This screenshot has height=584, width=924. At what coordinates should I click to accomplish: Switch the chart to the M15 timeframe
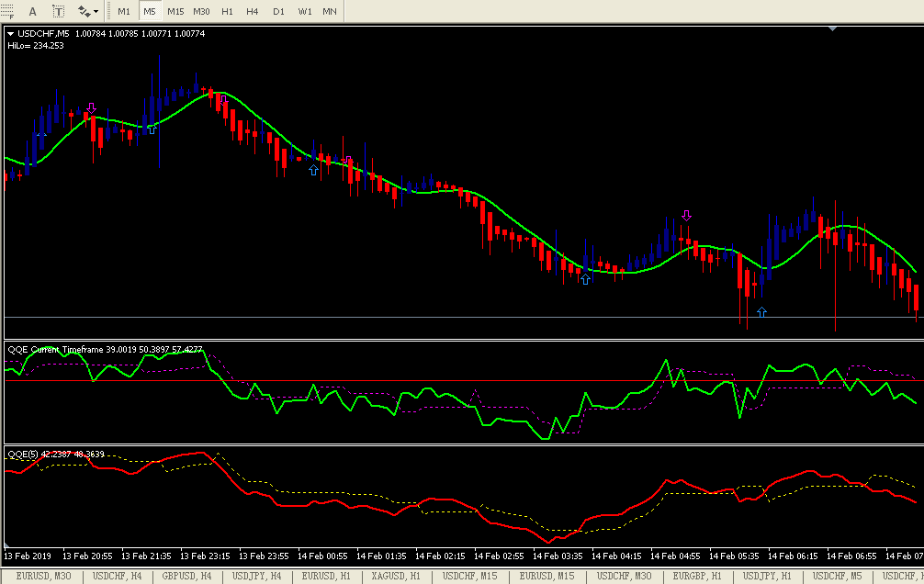(x=175, y=11)
